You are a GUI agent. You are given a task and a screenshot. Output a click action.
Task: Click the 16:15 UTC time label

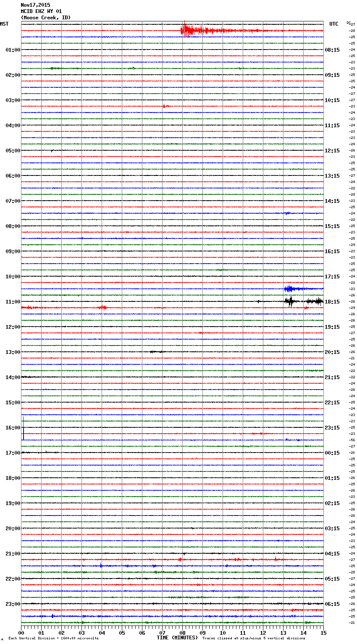pyautogui.click(x=332, y=251)
